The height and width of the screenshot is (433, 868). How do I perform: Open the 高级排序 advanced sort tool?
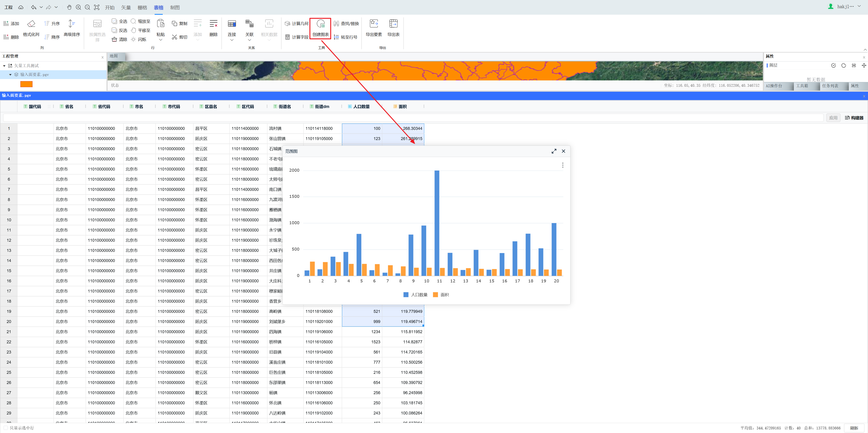pos(71,23)
